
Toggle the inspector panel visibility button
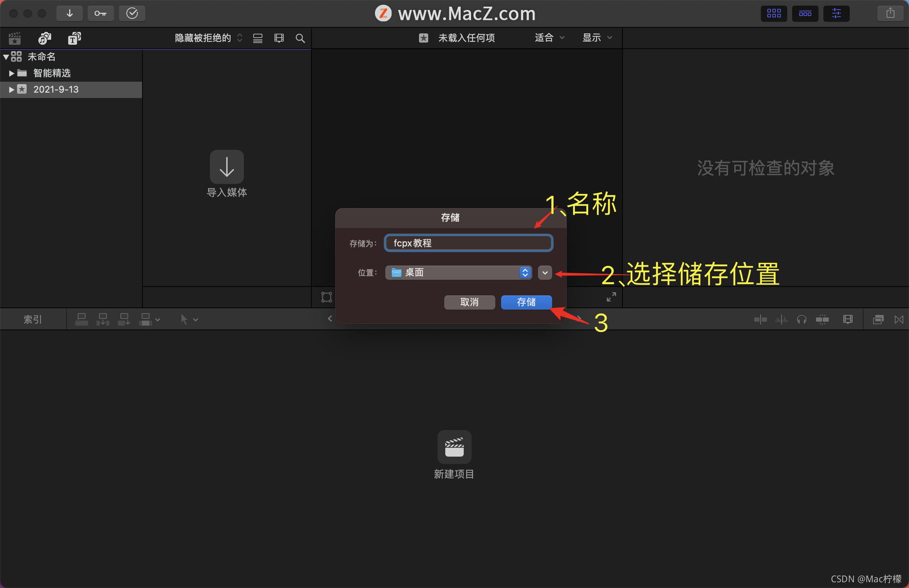tap(837, 13)
